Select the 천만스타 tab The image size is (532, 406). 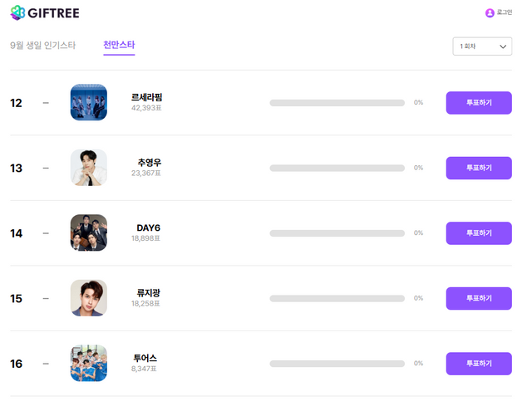[x=119, y=45]
